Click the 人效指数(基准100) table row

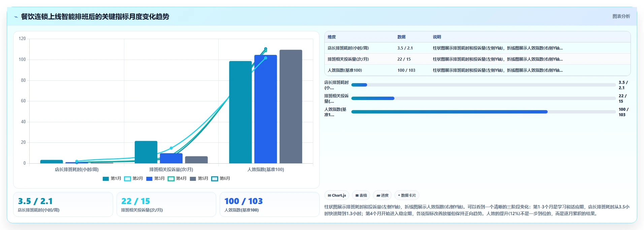pos(477,70)
